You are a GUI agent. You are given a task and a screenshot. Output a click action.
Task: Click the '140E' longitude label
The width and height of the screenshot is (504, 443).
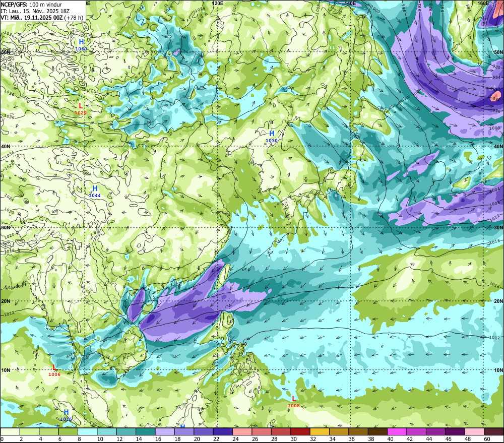point(350,3)
